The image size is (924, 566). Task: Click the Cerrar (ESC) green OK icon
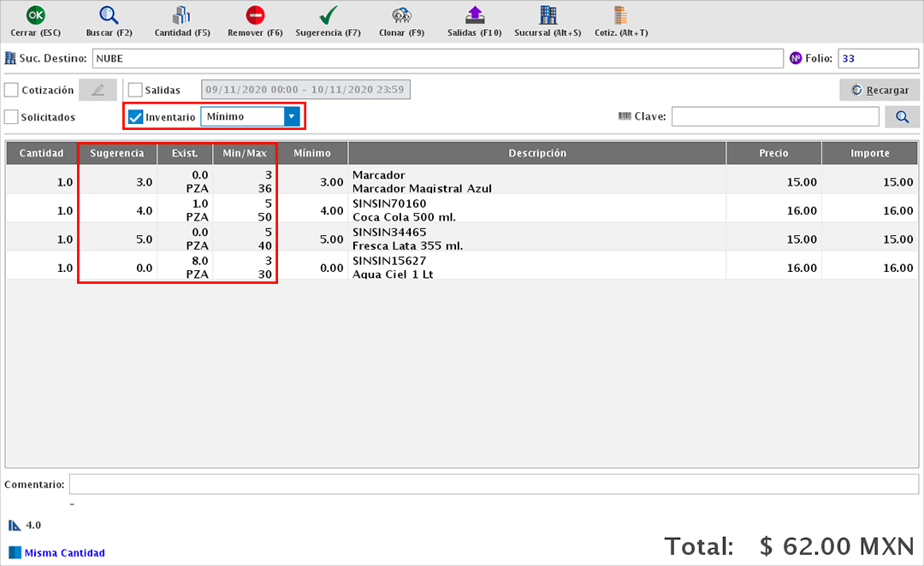pos(36,15)
